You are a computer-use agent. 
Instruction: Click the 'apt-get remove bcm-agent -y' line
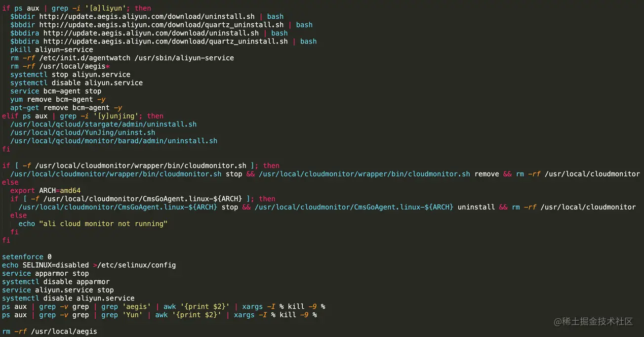(66, 108)
